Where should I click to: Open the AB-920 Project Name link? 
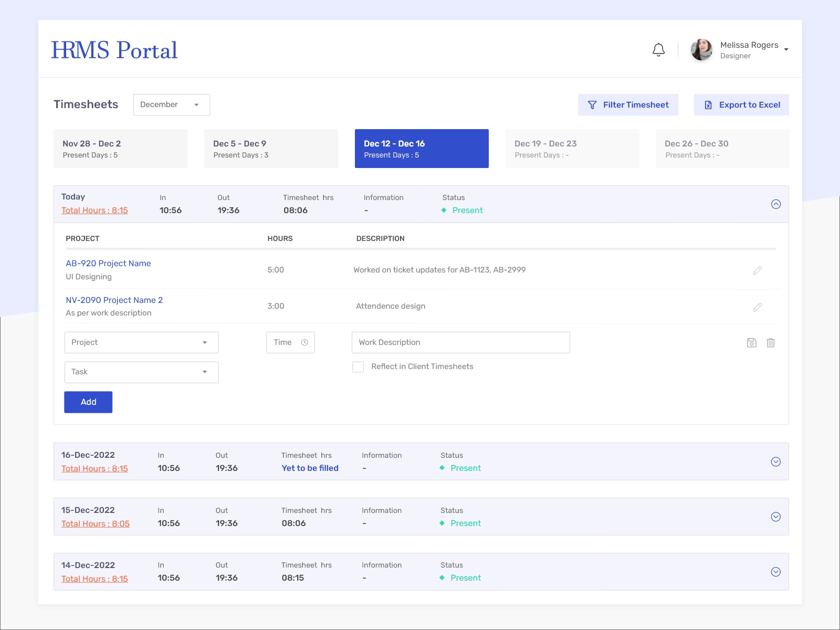(x=108, y=263)
